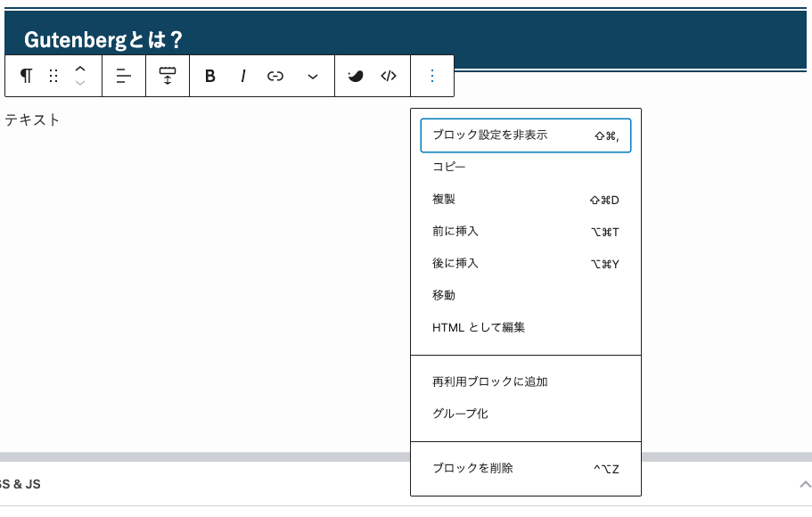The height and width of the screenshot is (517, 812).
Task: Open more rich text controls chevron
Action: [312, 77]
